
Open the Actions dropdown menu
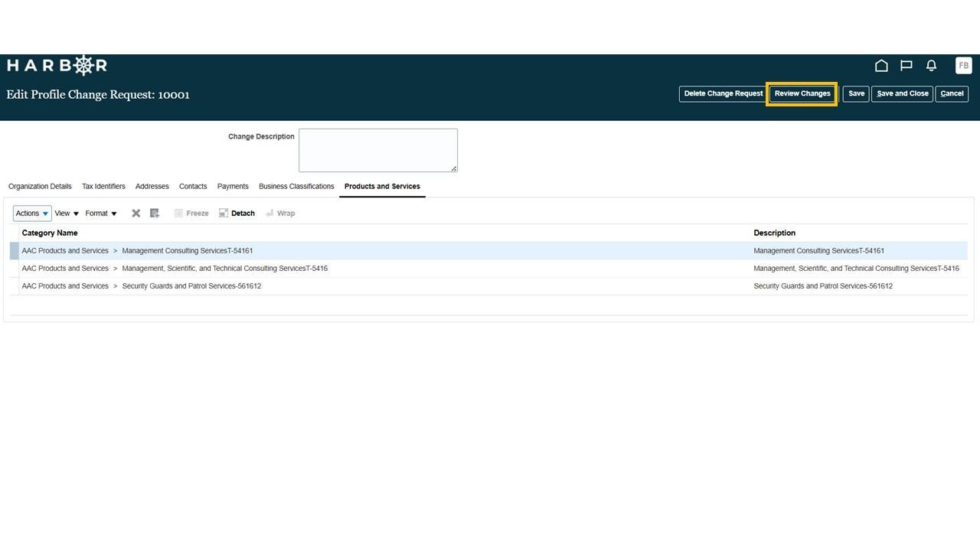click(x=32, y=214)
